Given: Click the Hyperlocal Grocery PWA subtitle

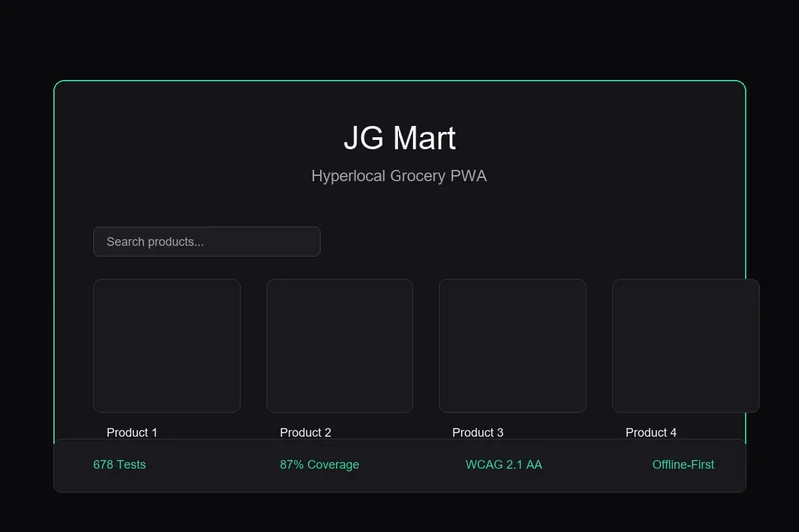Looking at the screenshot, I should coord(399,176).
